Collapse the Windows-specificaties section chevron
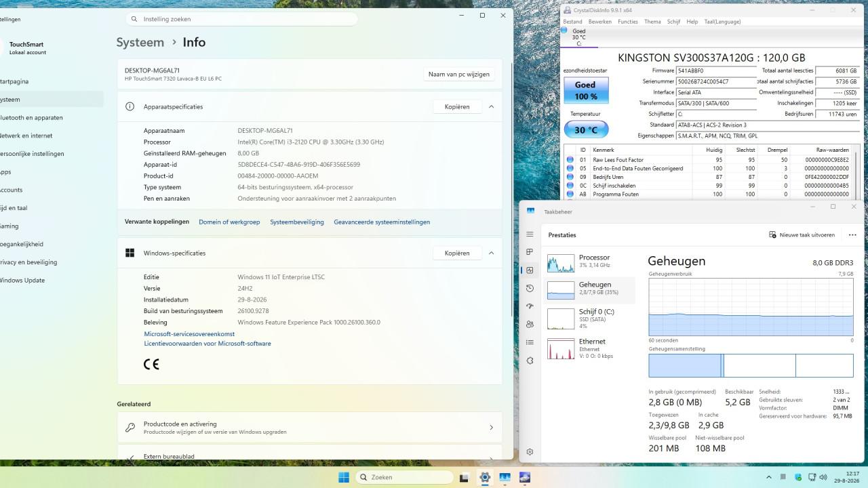The width and height of the screenshot is (868, 488). point(491,253)
